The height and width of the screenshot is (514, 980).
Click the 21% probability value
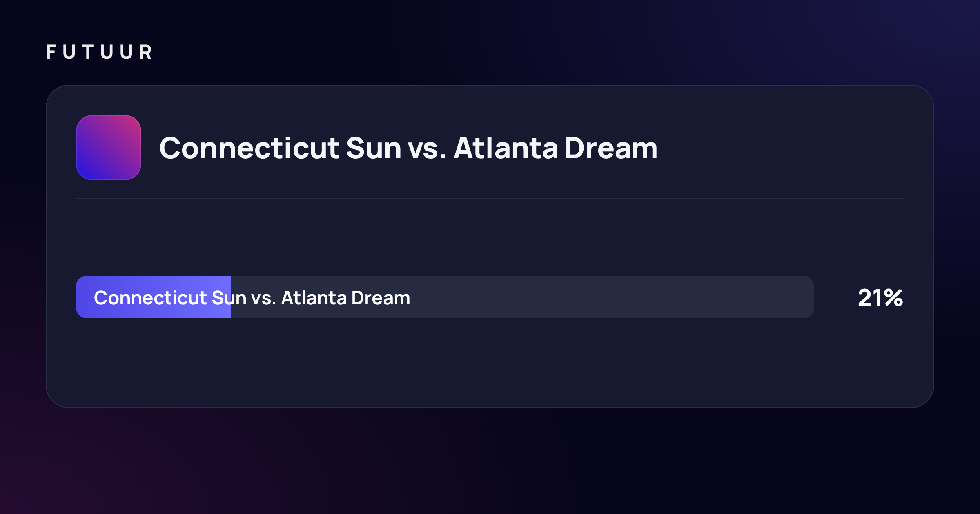pyautogui.click(x=880, y=298)
